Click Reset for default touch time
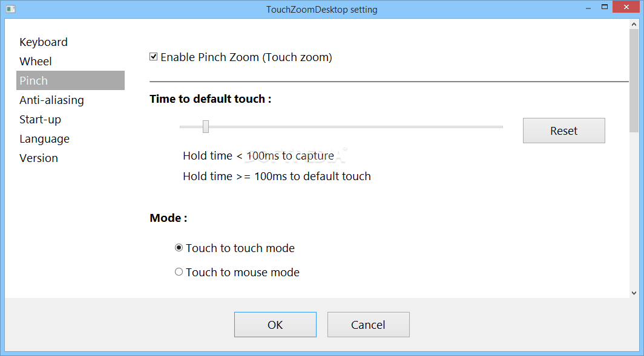 (564, 131)
